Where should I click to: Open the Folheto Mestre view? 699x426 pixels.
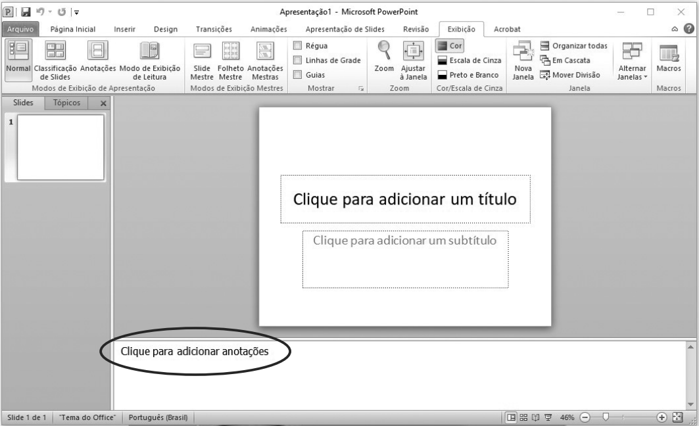(x=230, y=60)
